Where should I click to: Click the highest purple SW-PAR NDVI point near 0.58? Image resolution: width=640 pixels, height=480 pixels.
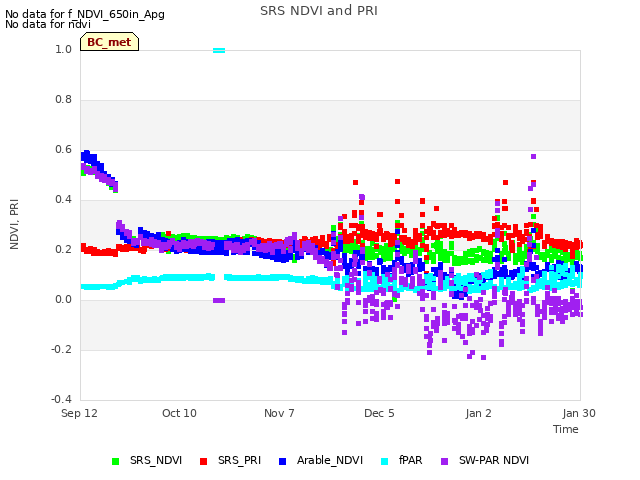point(533,157)
